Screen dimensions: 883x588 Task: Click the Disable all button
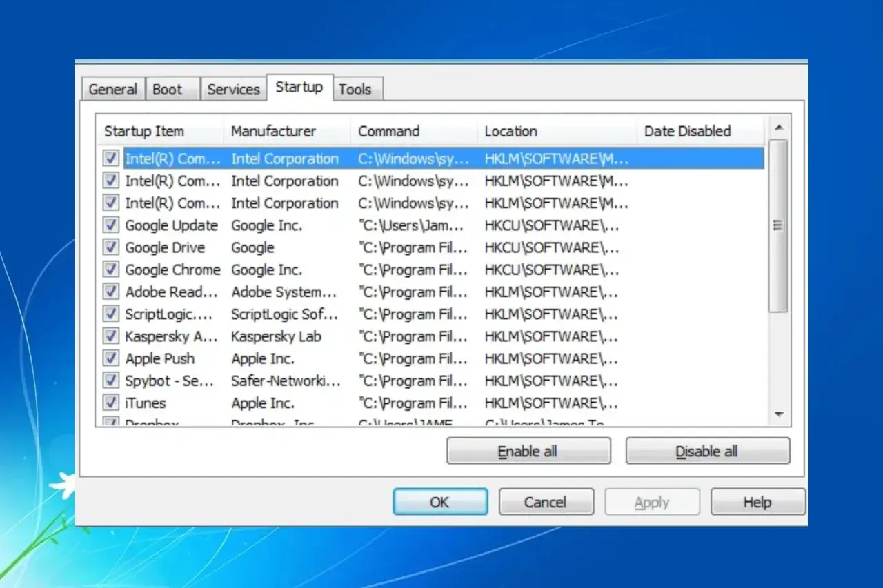[707, 452]
